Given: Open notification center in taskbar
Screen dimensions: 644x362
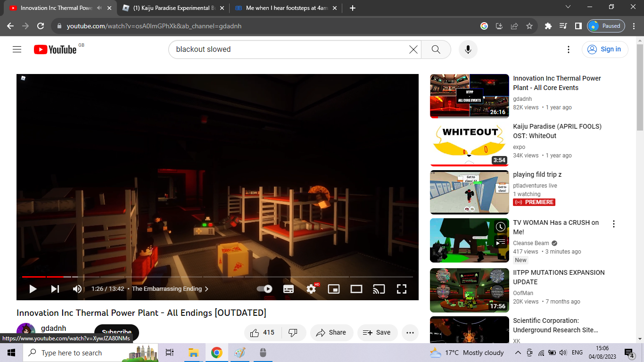Looking at the screenshot, I should point(629,353).
